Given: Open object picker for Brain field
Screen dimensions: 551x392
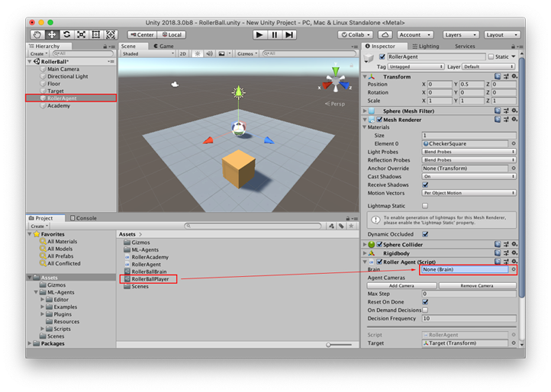Looking at the screenshot, I should 514,269.
